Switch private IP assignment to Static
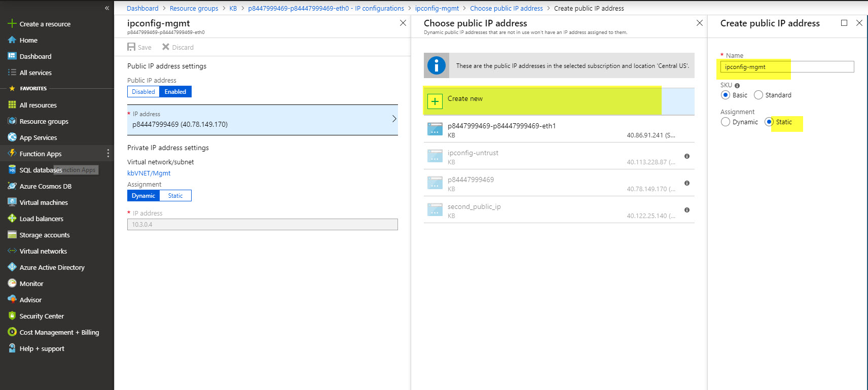 pyautogui.click(x=175, y=196)
